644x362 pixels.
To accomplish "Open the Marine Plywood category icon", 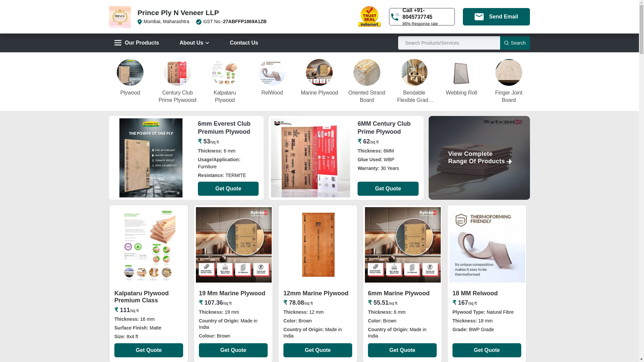I will point(319,72).
